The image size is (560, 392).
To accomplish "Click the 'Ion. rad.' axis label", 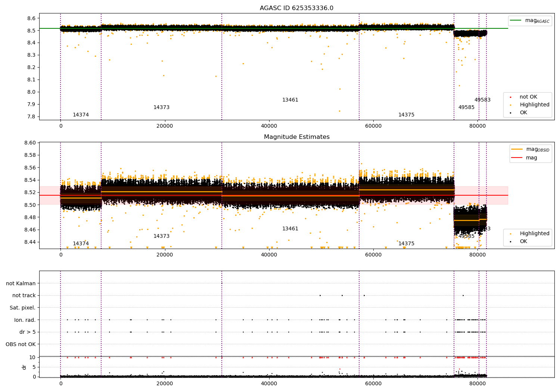I will 25,320.
